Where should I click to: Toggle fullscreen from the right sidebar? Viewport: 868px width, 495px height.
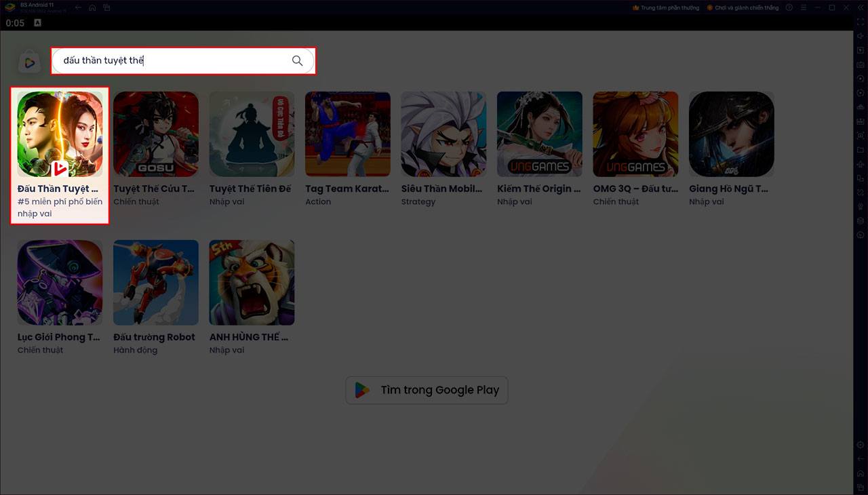click(861, 22)
